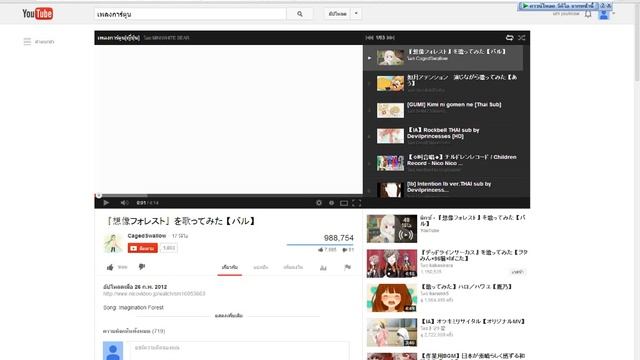640x360 pixels.
Task: Open the blue account avatar icon
Action: [604, 15]
